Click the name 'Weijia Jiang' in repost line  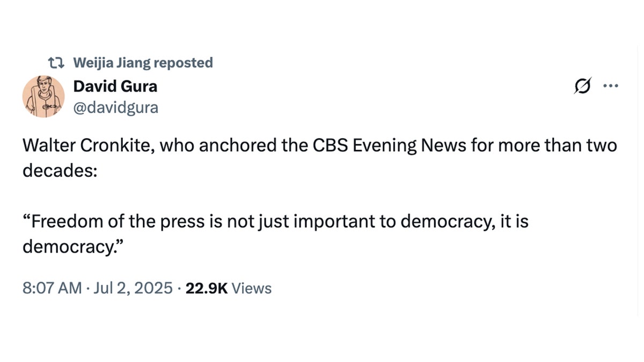pyautogui.click(x=112, y=63)
